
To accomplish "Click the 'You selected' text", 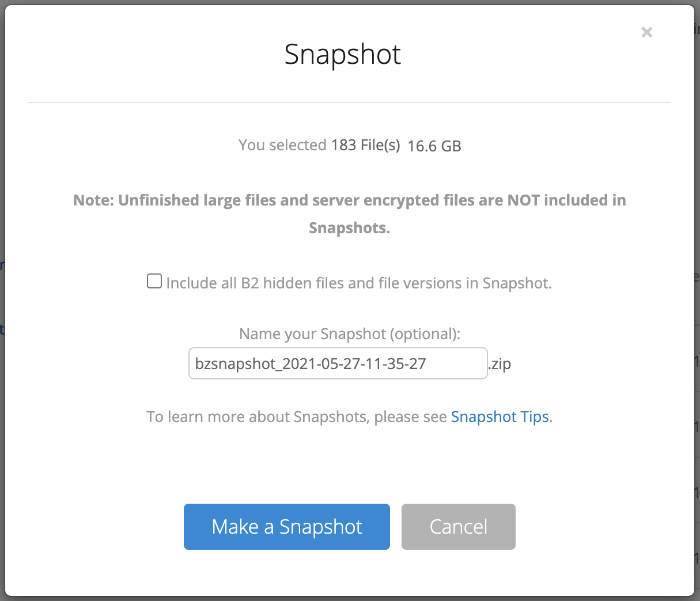I will [x=282, y=145].
